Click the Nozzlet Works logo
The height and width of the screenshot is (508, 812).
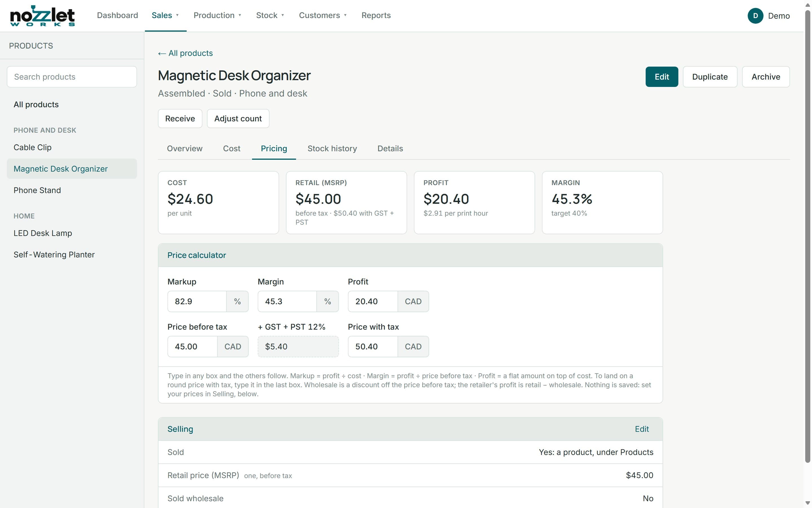[43, 16]
